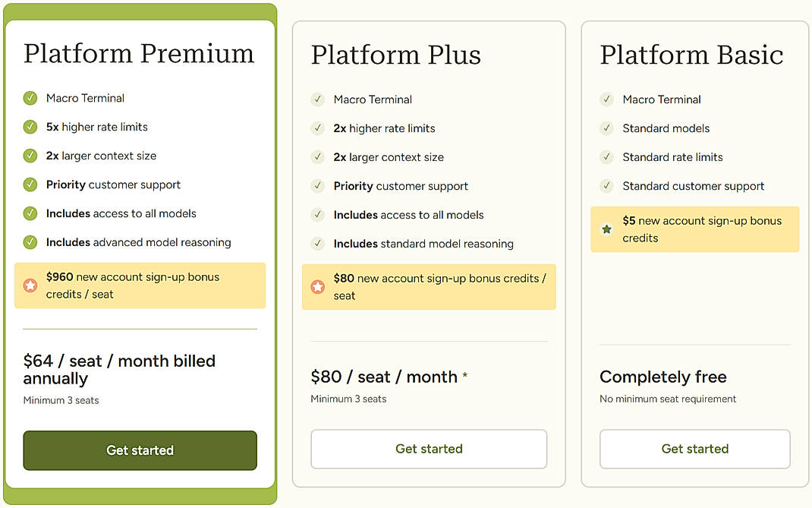The image size is (812, 508).
Task: Click the checkmark beside Standard models in Platform Basic
Action: (606, 128)
